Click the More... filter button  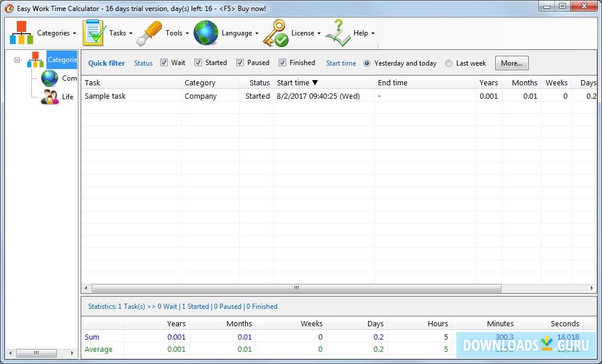pyautogui.click(x=511, y=63)
